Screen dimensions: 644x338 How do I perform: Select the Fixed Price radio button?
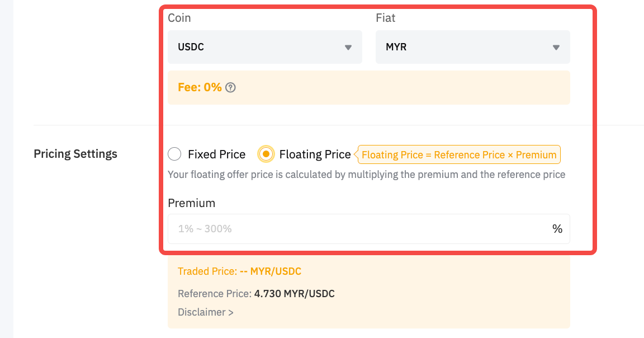pyautogui.click(x=174, y=154)
